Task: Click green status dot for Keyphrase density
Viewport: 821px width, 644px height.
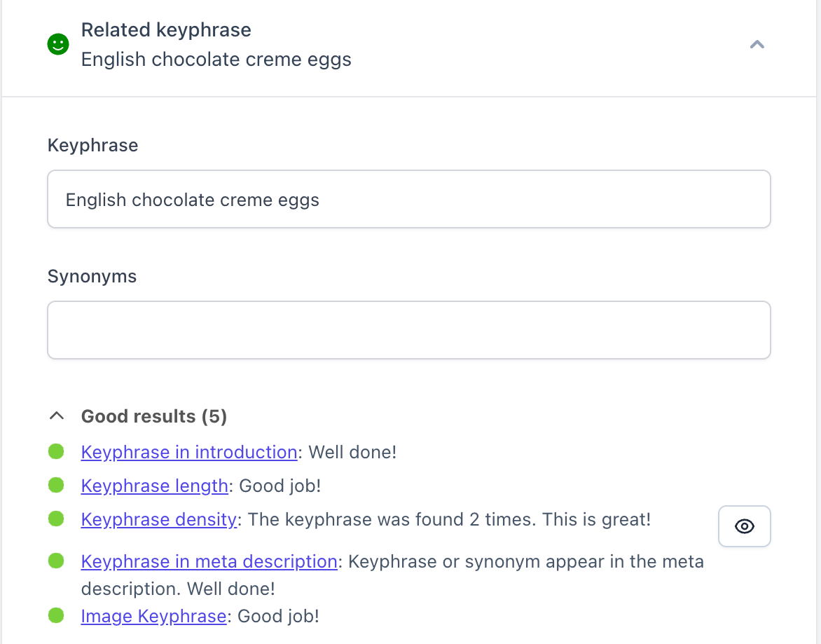Action: [56, 519]
